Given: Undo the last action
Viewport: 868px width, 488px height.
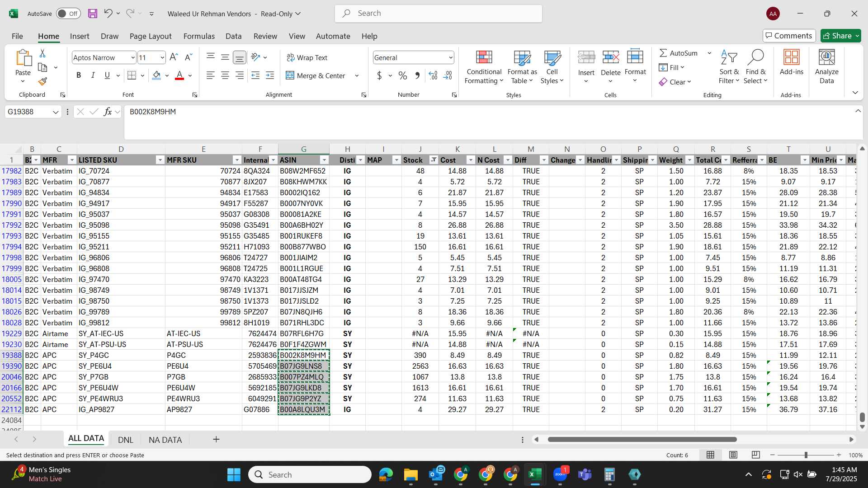Looking at the screenshot, I should point(108,14).
